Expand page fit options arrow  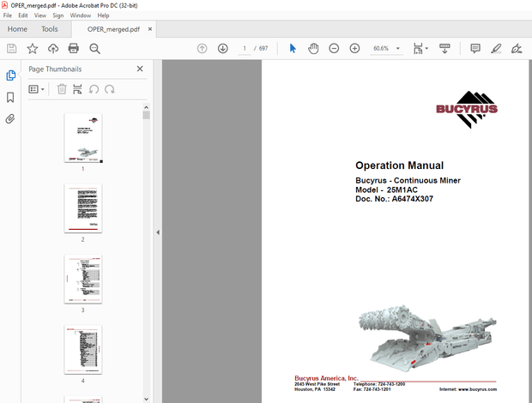click(426, 49)
